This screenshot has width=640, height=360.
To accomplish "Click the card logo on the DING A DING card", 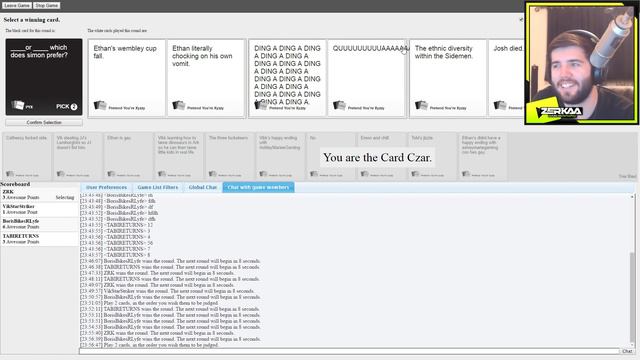I will tap(260, 105).
